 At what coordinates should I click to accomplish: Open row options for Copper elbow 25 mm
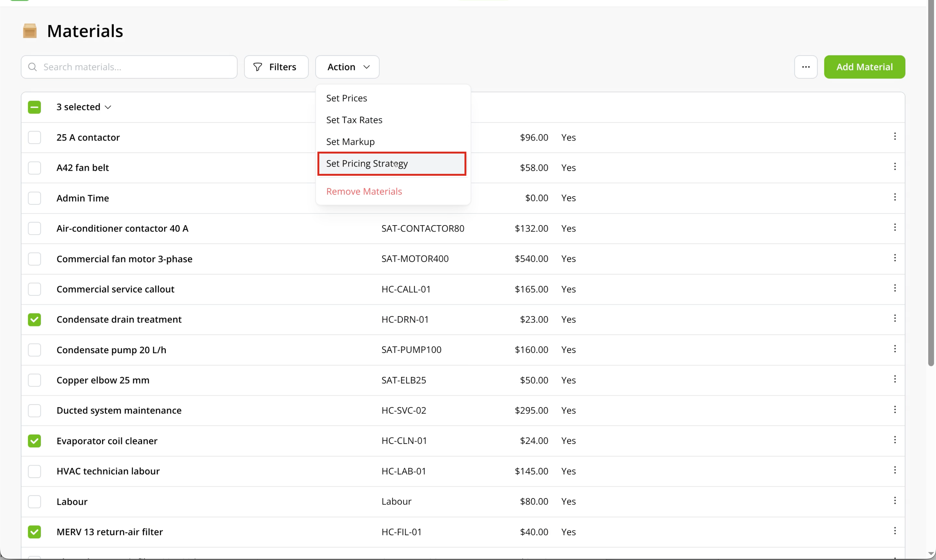point(895,379)
